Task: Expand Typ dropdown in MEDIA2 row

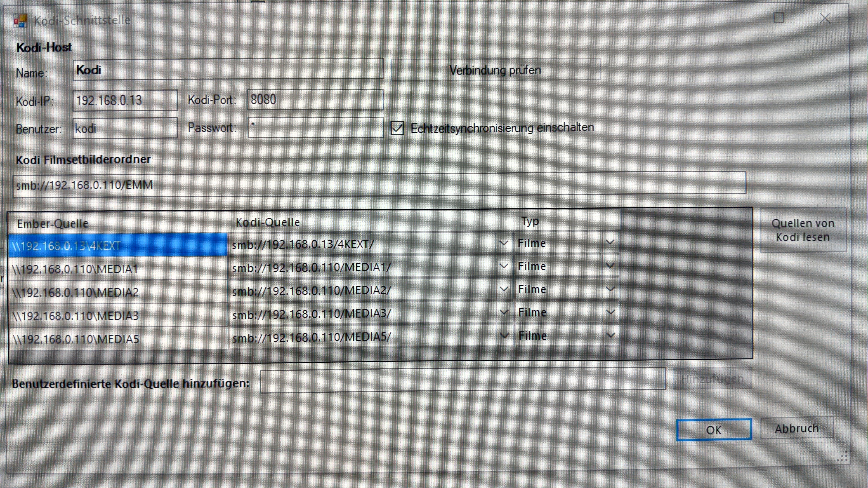Action: click(x=610, y=289)
